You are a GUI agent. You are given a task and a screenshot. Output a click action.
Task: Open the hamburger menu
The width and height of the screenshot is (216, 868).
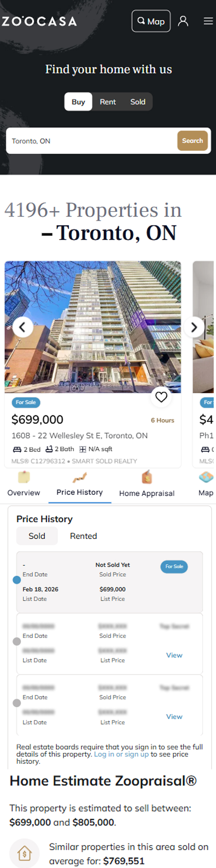tap(208, 21)
